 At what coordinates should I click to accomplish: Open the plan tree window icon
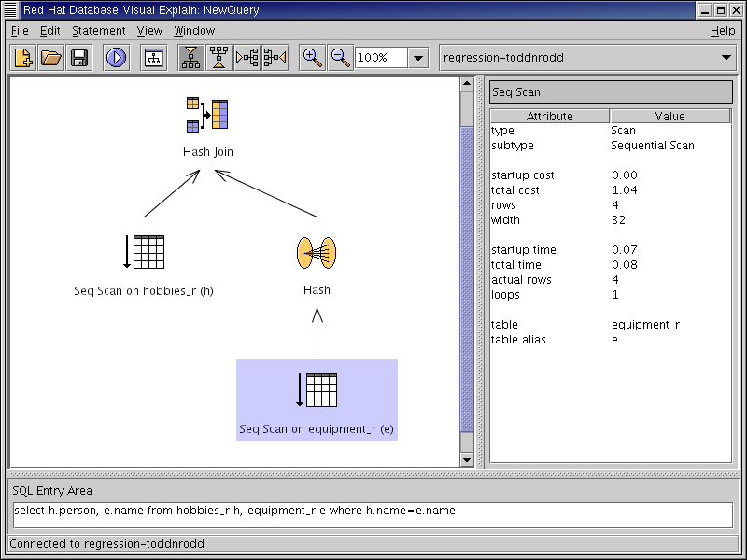pos(153,58)
